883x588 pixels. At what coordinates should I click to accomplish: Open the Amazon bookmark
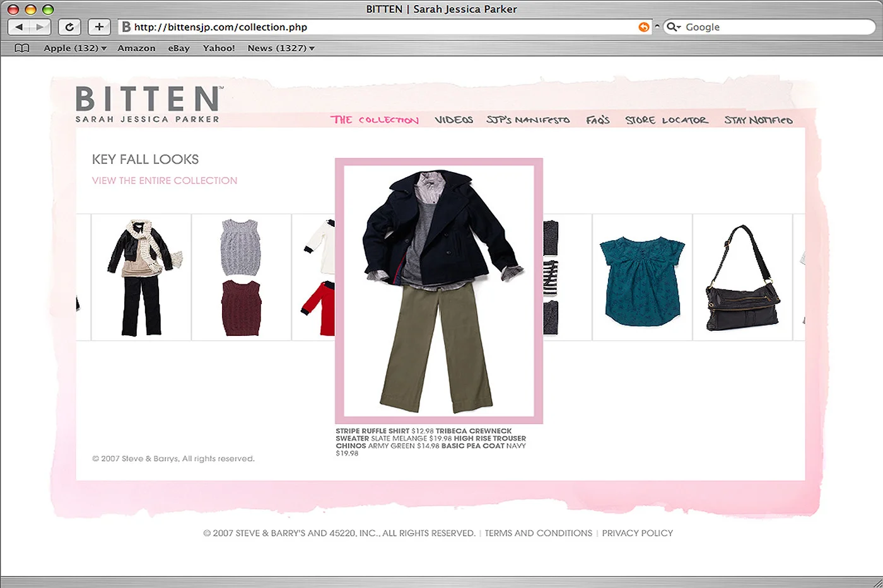click(136, 48)
